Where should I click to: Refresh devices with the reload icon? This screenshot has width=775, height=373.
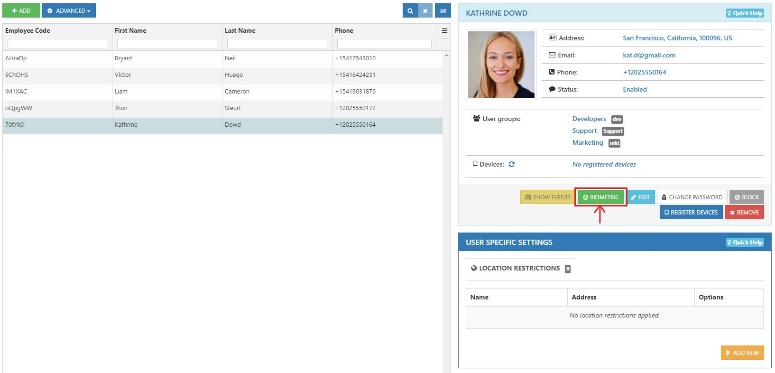coord(512,165)
